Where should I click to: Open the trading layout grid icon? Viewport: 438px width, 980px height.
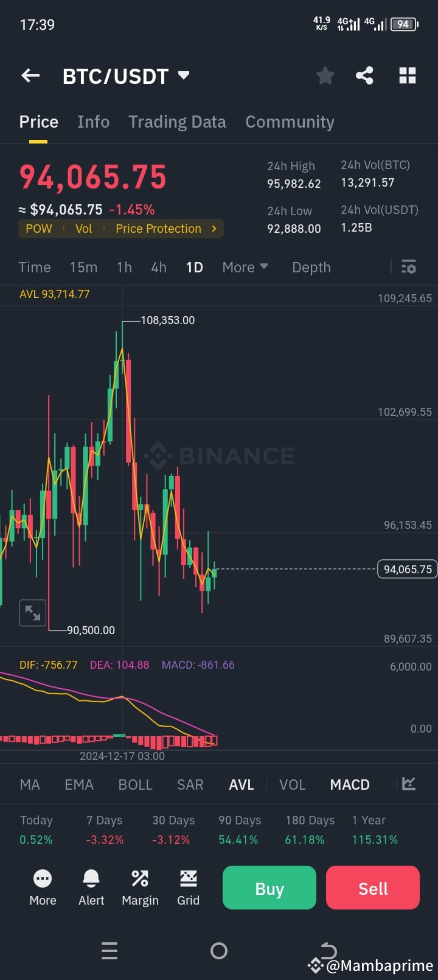[406, 75]
